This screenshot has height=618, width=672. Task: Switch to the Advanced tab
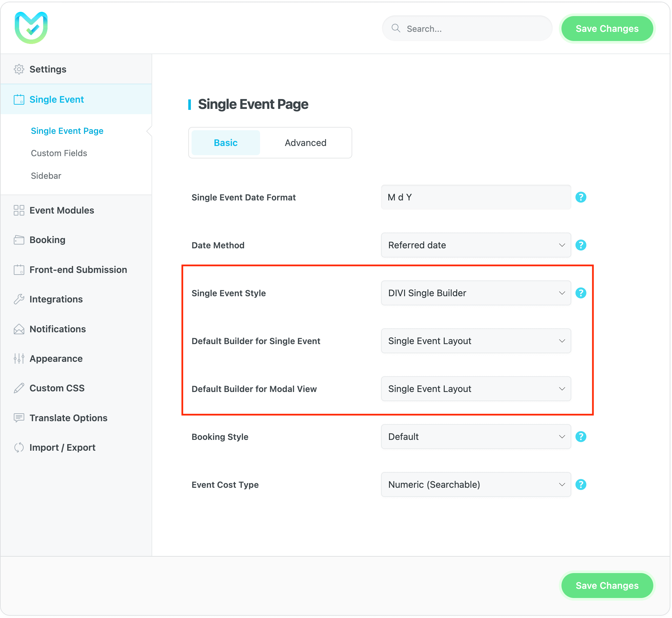(305, 143)
